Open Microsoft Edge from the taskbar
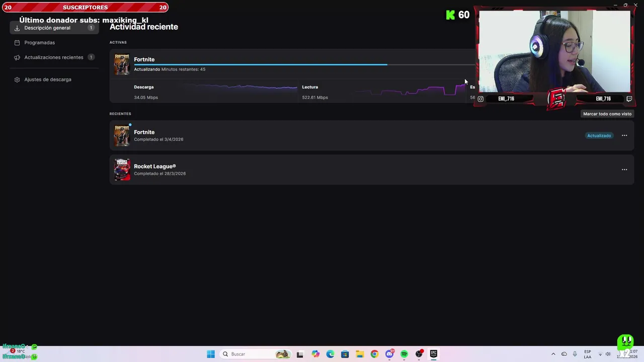Image resolution: width=644 pixels, height=362 pixels. 330,354
